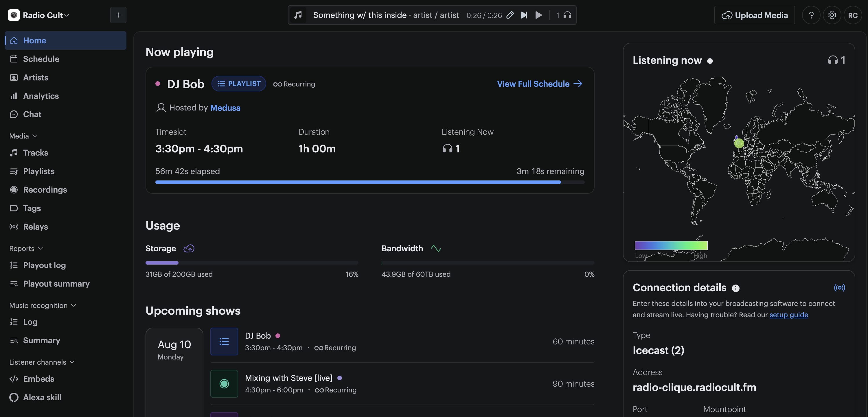The height and width of the screenshot is (417, 868).
Task: Open the settings gear
Action: [832, 15]
